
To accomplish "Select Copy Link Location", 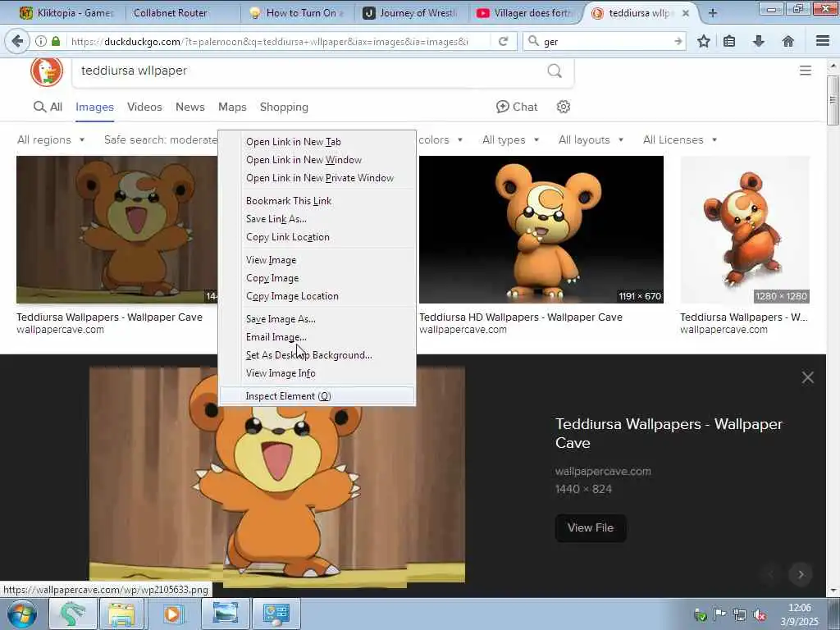I will coord(317,237).
